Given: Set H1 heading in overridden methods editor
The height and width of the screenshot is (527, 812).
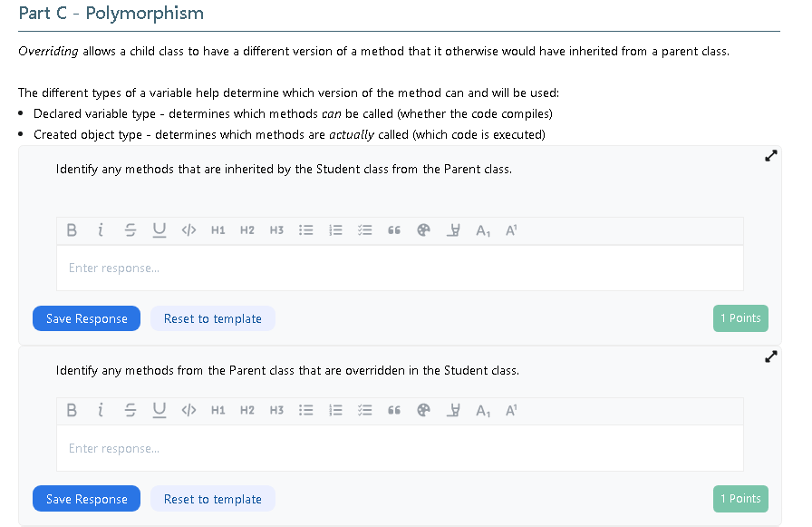Looking at the screenshot, I should click(218, 410).
